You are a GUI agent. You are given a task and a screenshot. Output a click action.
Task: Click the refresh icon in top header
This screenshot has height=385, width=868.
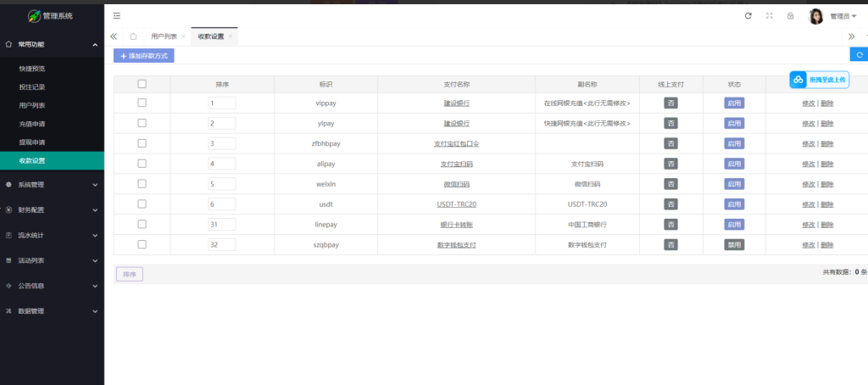click(x=748, y=16)
